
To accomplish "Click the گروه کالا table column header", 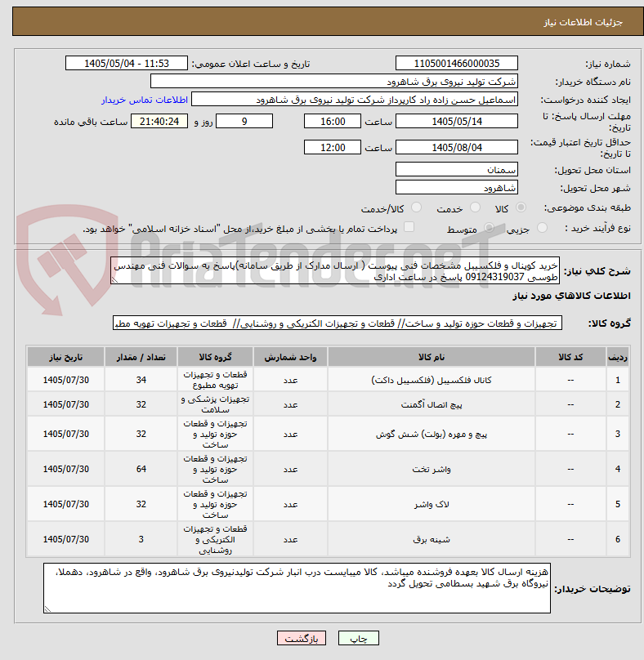I will coord(215,357).
